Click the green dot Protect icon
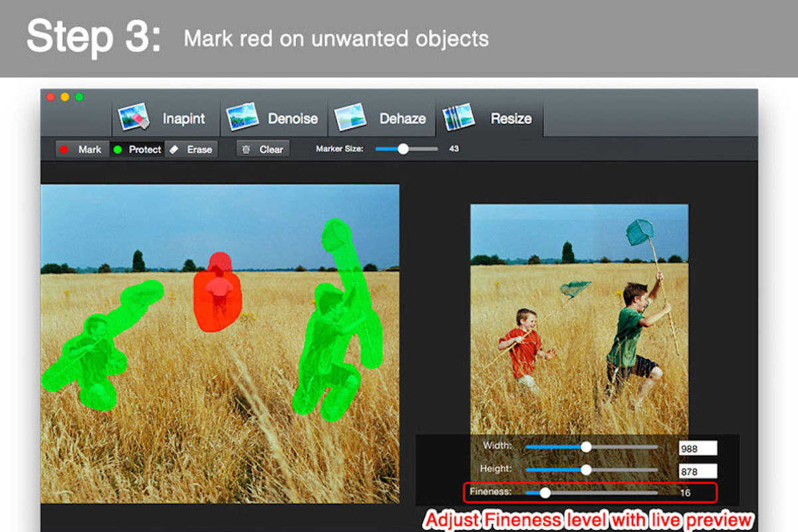Screen dimensions: 798x532 [x=117, y=150]
